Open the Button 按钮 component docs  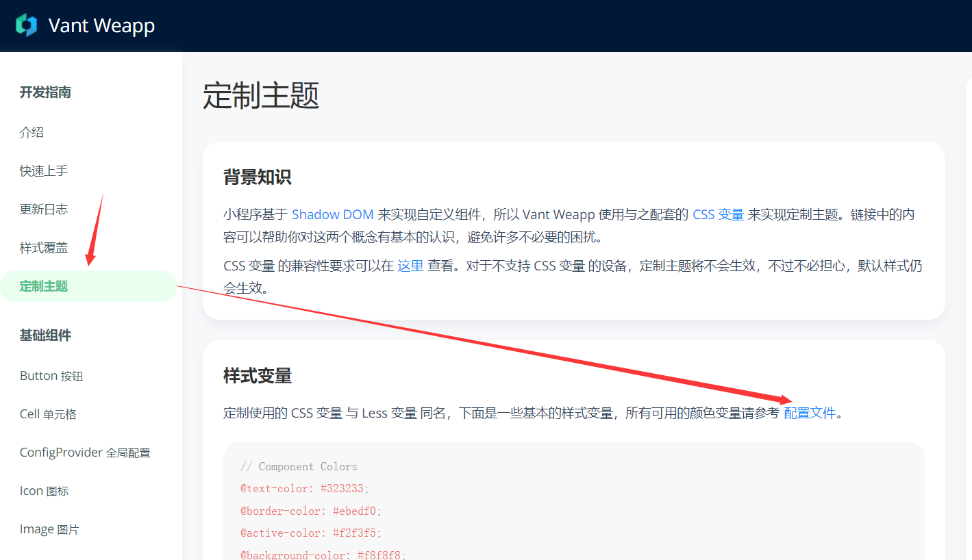51,375
